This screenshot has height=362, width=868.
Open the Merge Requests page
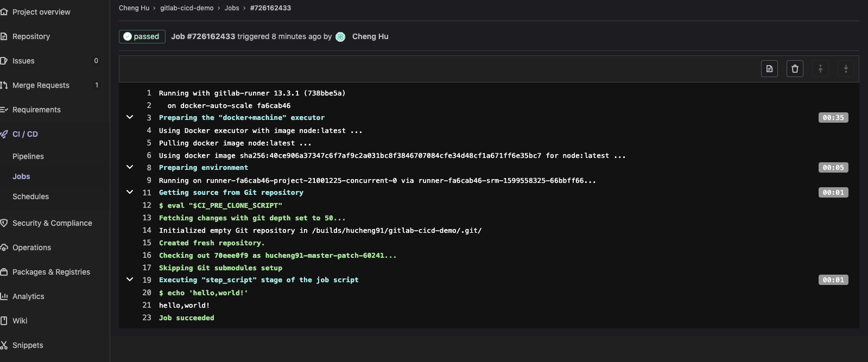[41, 85]
